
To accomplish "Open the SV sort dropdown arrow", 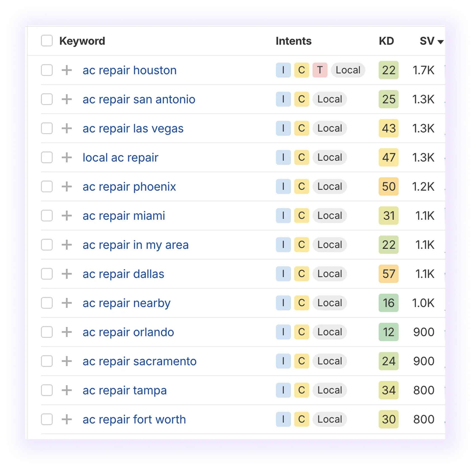I will pos(440,42).
